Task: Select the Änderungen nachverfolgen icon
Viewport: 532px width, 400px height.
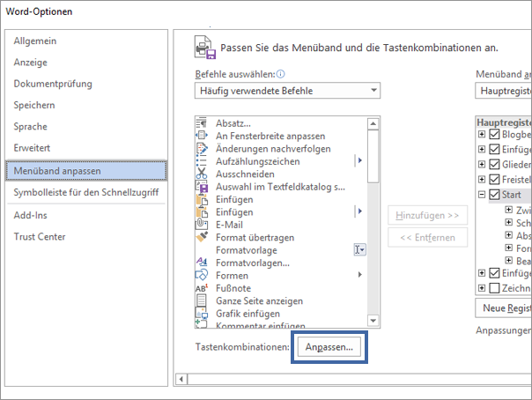Action: tap(202, 148)
